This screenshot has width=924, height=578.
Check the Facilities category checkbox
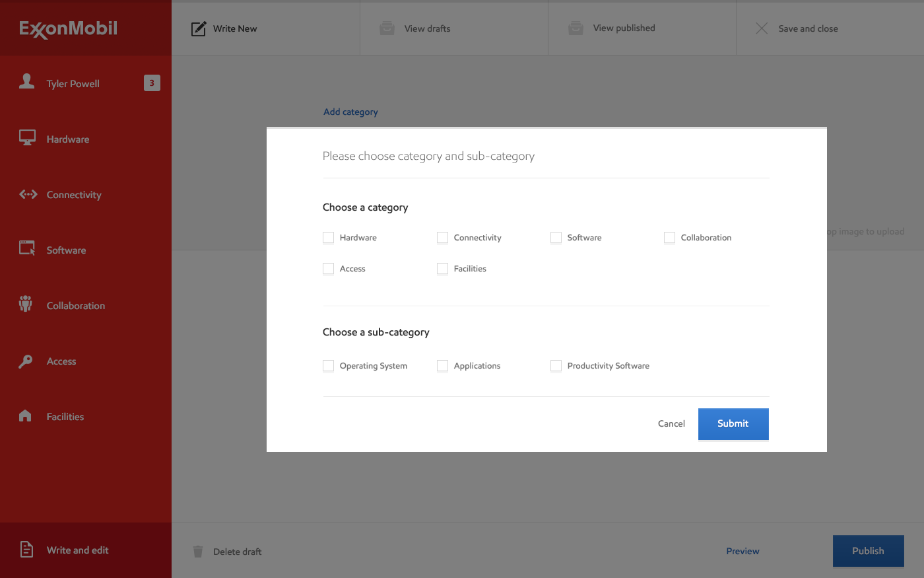click(442, 269)
